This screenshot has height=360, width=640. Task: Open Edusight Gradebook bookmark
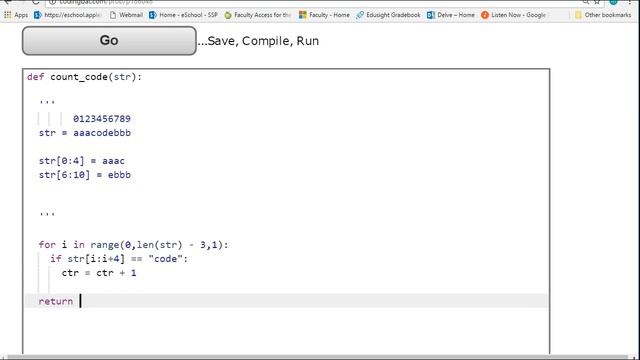click(388, 15)
